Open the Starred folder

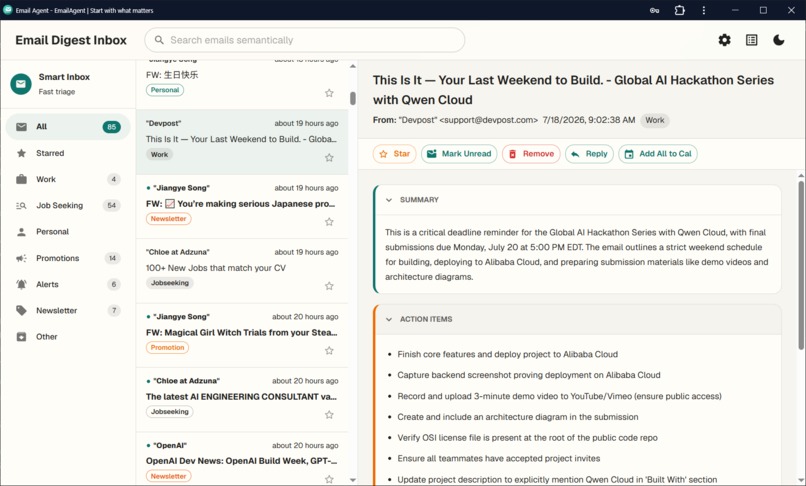coord(68,153)
